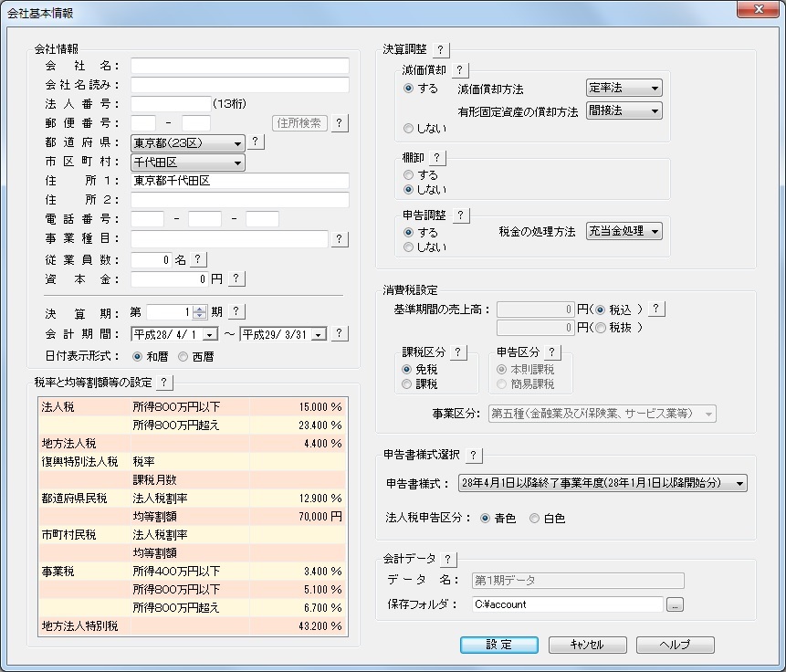This screenshot has width=786, height=672.
Task: Open help for 税率と均等割額等の設定
Action: (163, 383)
